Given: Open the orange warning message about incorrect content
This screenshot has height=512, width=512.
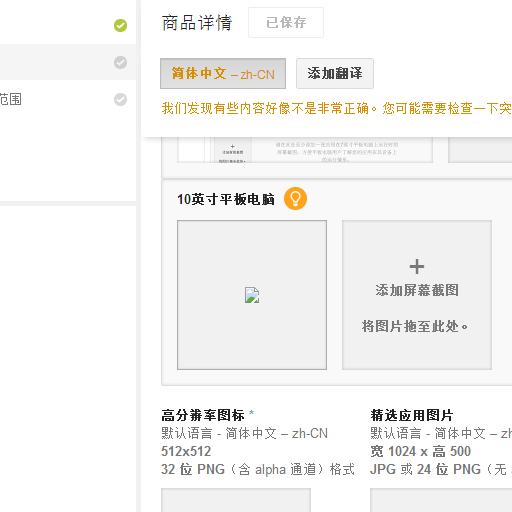Looking at the screenshot, I should tap(337, 108).
